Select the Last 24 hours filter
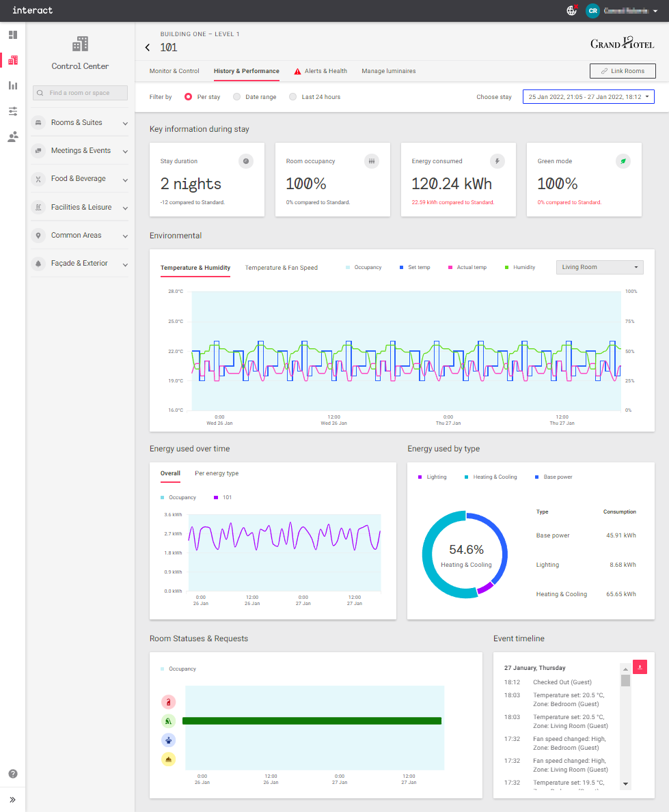The height and width of the screenshot is (812, 669). point(293,97)
